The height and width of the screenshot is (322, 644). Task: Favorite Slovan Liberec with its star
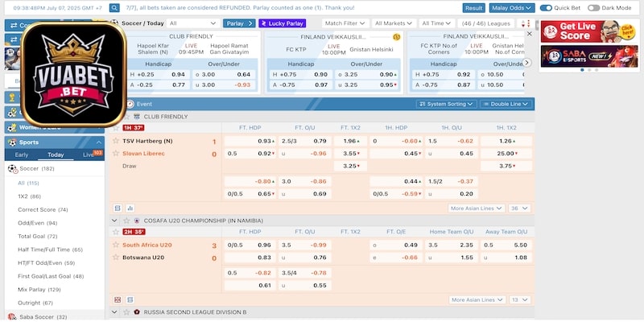[116, 153]
